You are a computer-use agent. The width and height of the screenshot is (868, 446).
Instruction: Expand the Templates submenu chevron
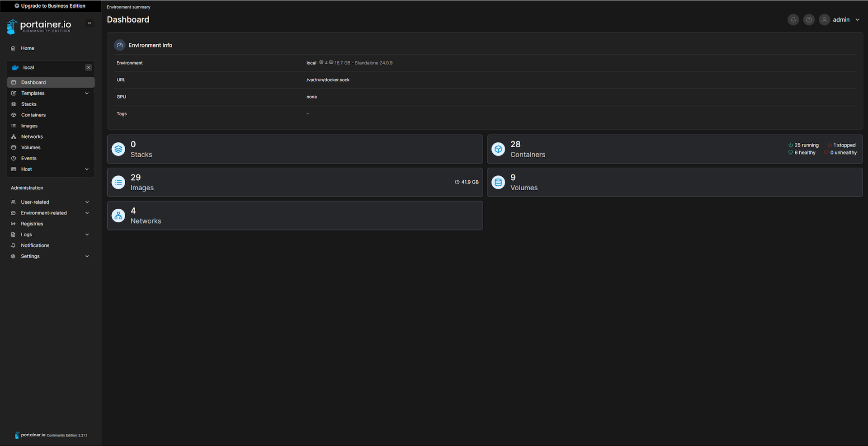pyautogui.click(x=87, y=94)
